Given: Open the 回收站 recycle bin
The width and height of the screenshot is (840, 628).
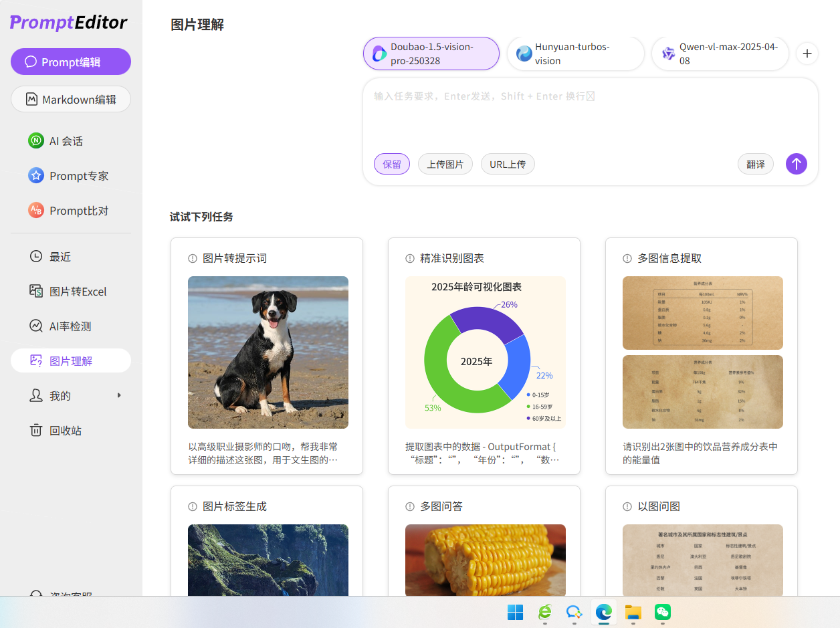Looking at the screenshot, I should click(65, 431).
